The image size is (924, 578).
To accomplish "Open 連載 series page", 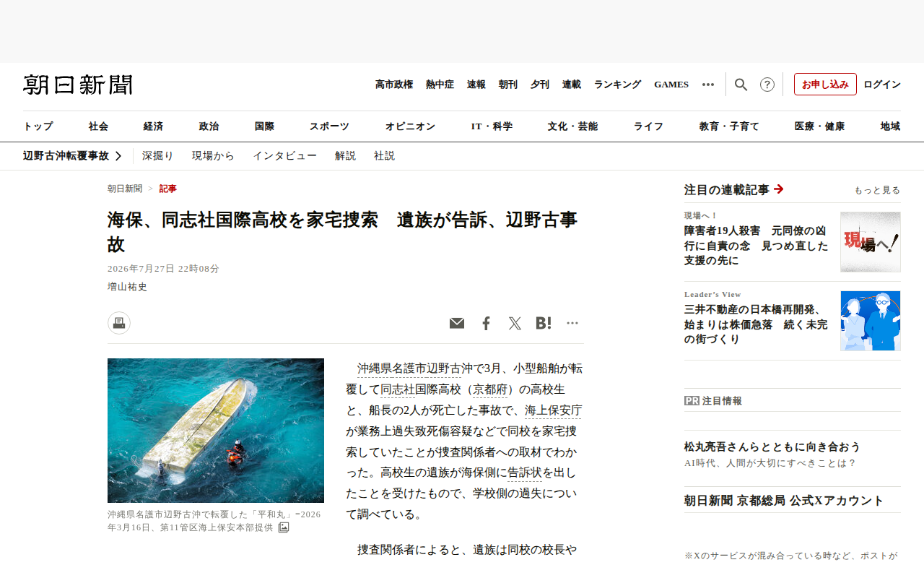I will click(x=572, y=85).
